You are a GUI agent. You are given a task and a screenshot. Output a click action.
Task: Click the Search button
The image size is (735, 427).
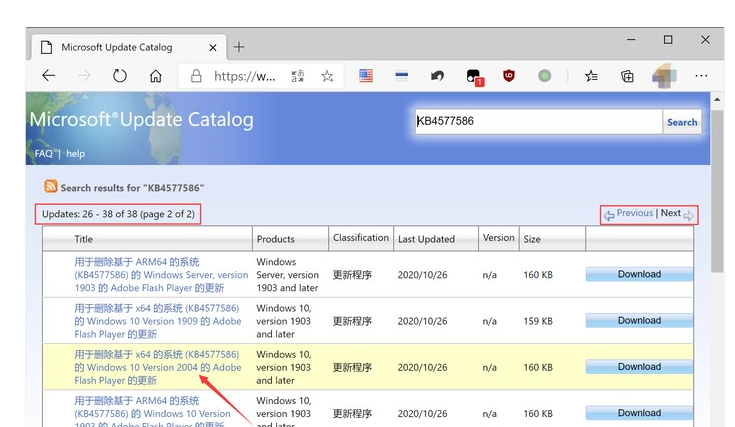[x=682, y=122]
